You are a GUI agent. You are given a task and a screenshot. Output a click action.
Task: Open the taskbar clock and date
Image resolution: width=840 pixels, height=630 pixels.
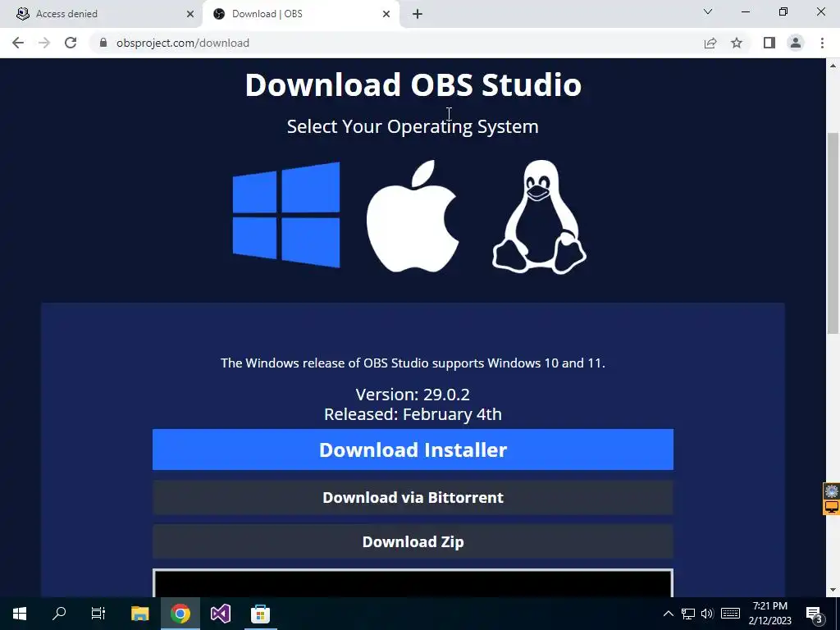pyautogui.click(x=769, y=614)
